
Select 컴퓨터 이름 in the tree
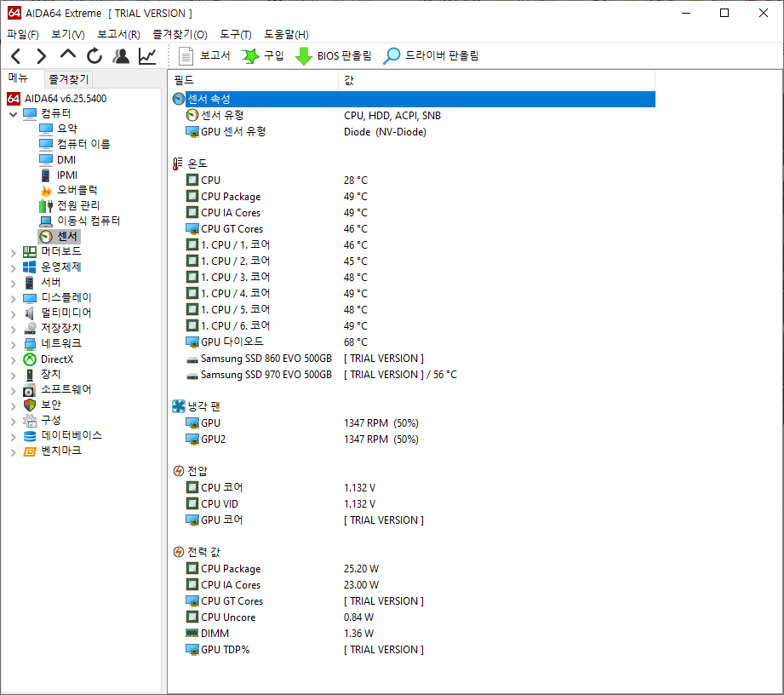point(75,144)
